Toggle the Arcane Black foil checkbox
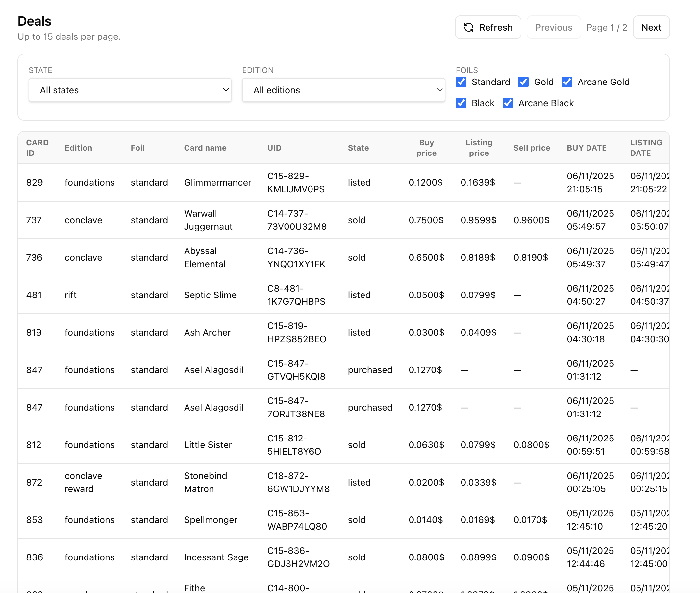 (508, 103)
